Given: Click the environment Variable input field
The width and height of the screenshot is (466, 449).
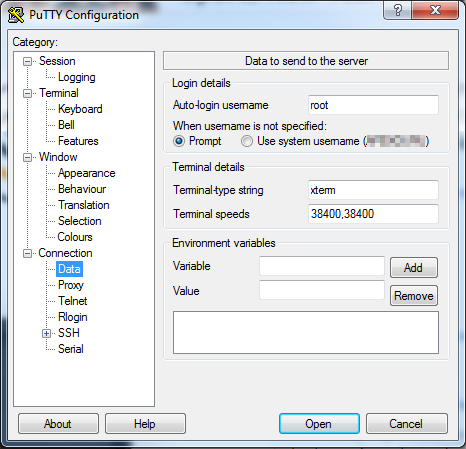Looking at the screenshot, I should 322,266.
